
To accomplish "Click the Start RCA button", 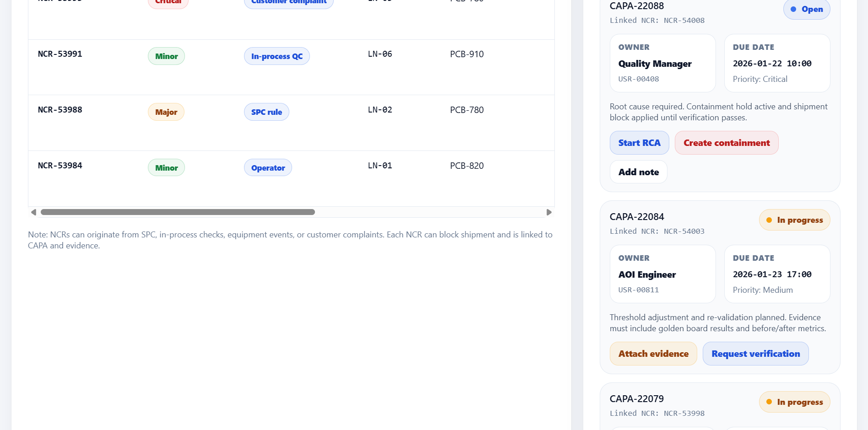I will point(639,143).
